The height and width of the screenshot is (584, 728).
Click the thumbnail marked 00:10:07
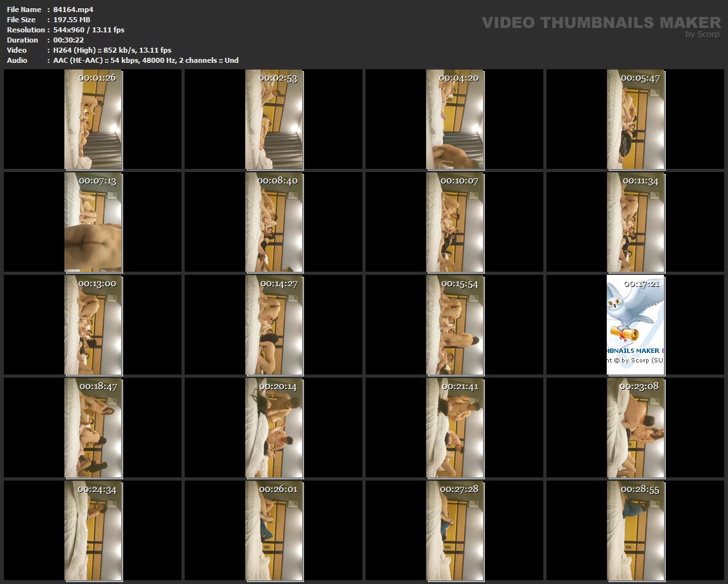tap(455, 222)
